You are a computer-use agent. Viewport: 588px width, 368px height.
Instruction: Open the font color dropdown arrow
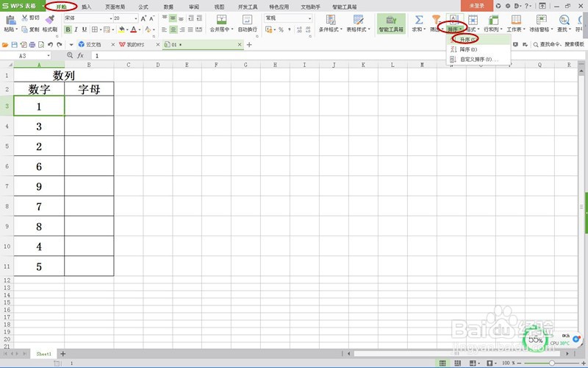tap(140, 29)
